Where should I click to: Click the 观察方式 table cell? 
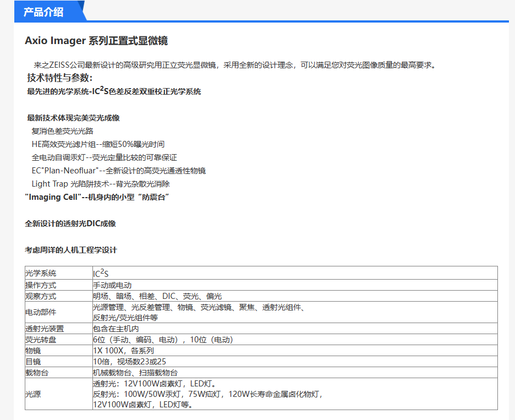[59, 296]
